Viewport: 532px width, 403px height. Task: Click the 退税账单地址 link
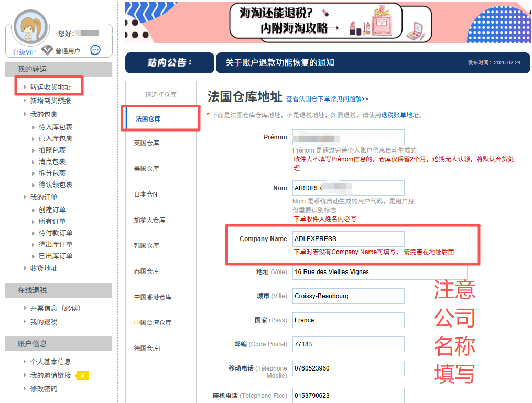point(400,115)
